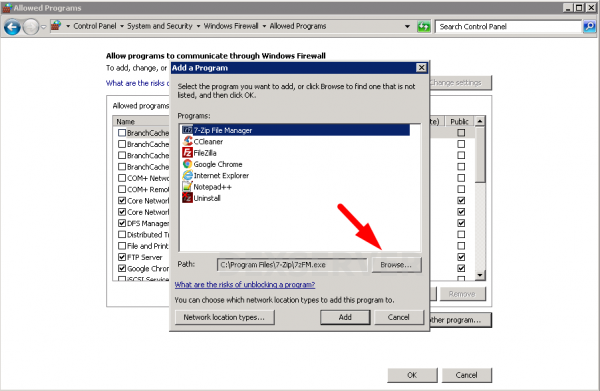
Task: Click the Control Panel breadcrumb
Action: [95, 26]
